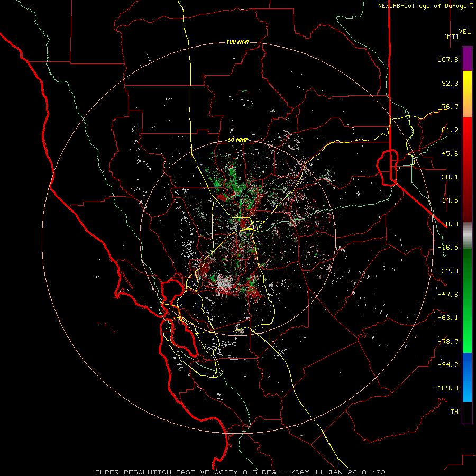Click the 50 NMI range ring label

[x=237, y=140]
